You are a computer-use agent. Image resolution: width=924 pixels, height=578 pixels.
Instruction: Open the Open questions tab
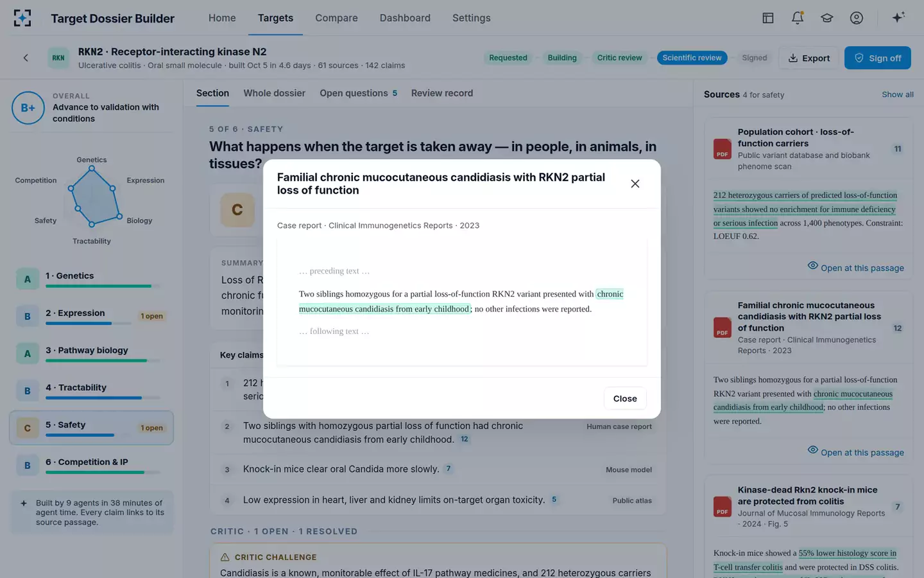[359, 93]
